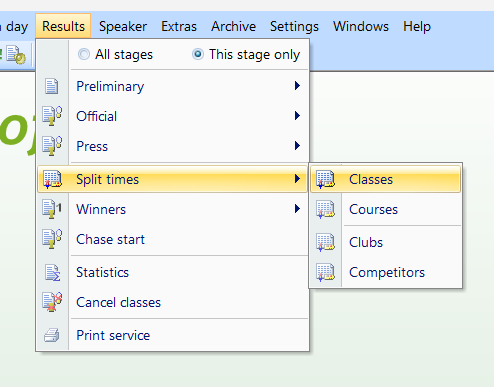494x387 pixels.
Task: Expand the Preliminary submenu arrow
Action: click(297, 86)
